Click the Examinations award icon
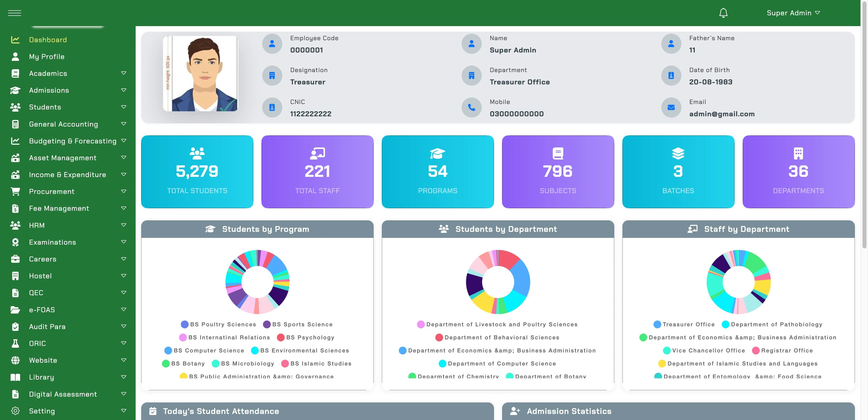 click(15, 242)
